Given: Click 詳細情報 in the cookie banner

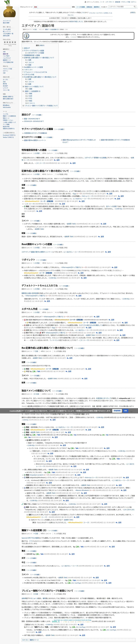Looking at the screenshot, I should 117,411.
